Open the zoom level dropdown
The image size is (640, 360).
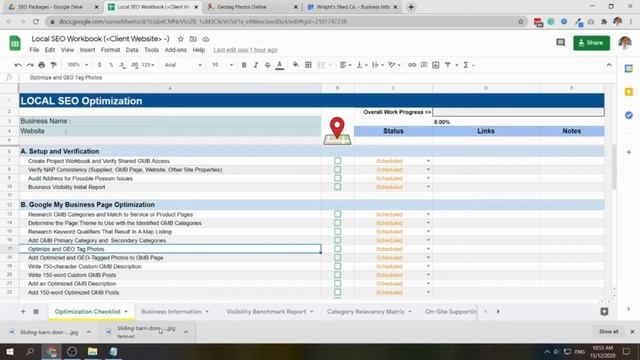tap(78, 65)
